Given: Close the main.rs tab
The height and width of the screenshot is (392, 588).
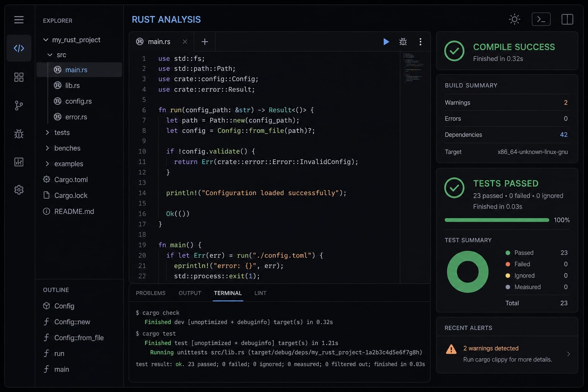Looking at the screenshot, I should pos(185,42).
